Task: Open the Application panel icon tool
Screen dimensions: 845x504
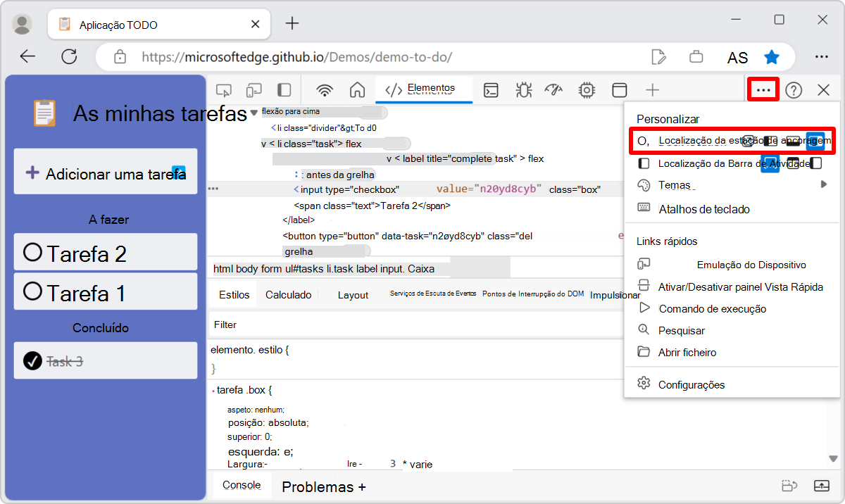Action: [619, 90]
